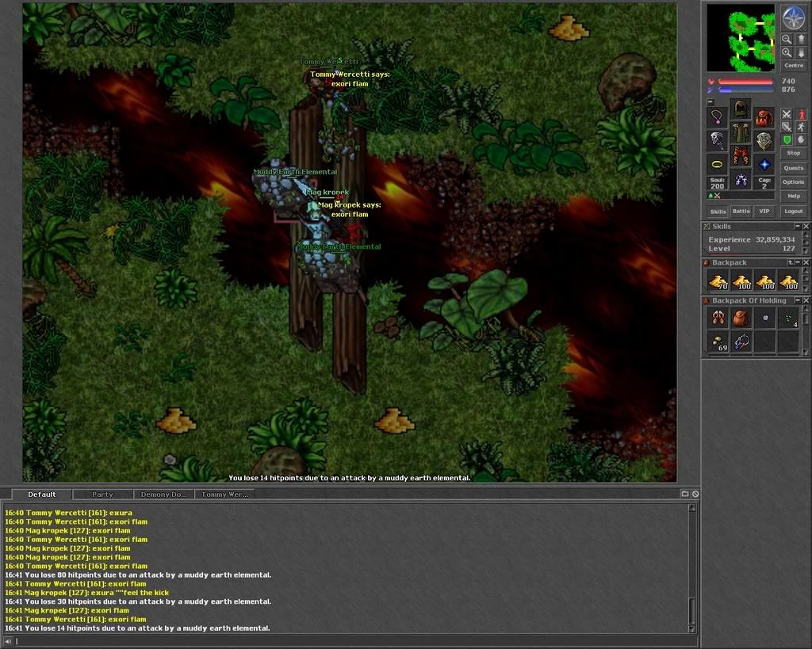812x649 pixels.
Task: Click the red legs equipment slot
Action: 741,156
